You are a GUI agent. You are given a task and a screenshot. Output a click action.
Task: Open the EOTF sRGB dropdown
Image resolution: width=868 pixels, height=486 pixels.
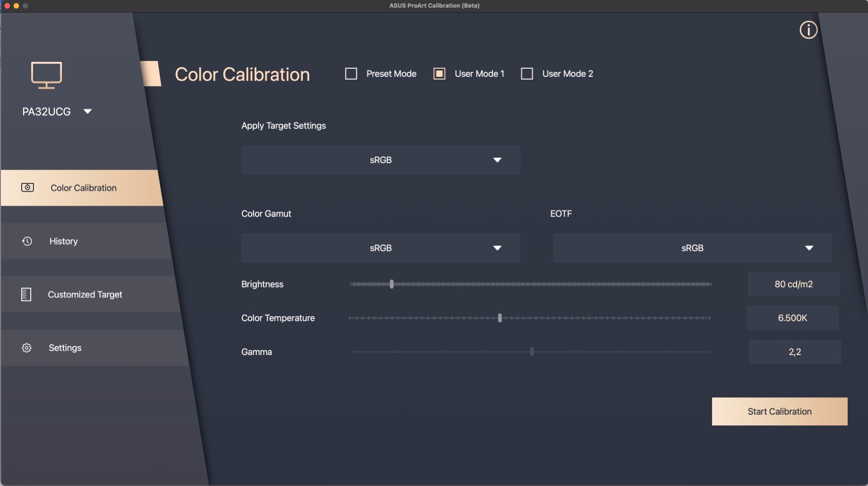pos(692,248)
